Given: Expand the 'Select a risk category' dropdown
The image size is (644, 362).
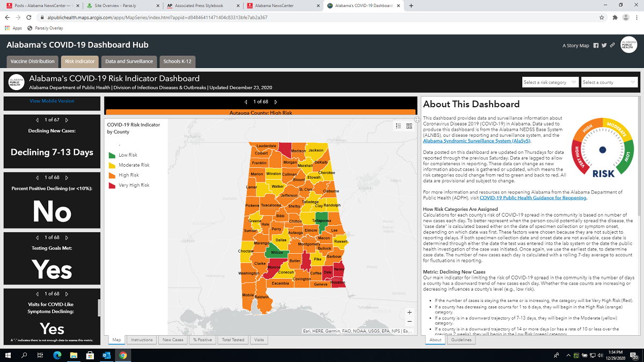Looking at the screenshot, I should click(x=550, y=83).
